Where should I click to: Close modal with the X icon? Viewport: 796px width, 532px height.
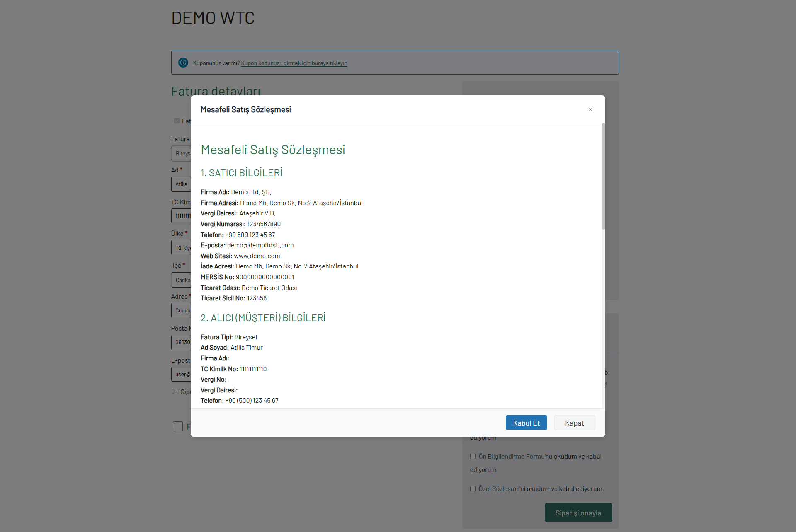tap(590, 109)
